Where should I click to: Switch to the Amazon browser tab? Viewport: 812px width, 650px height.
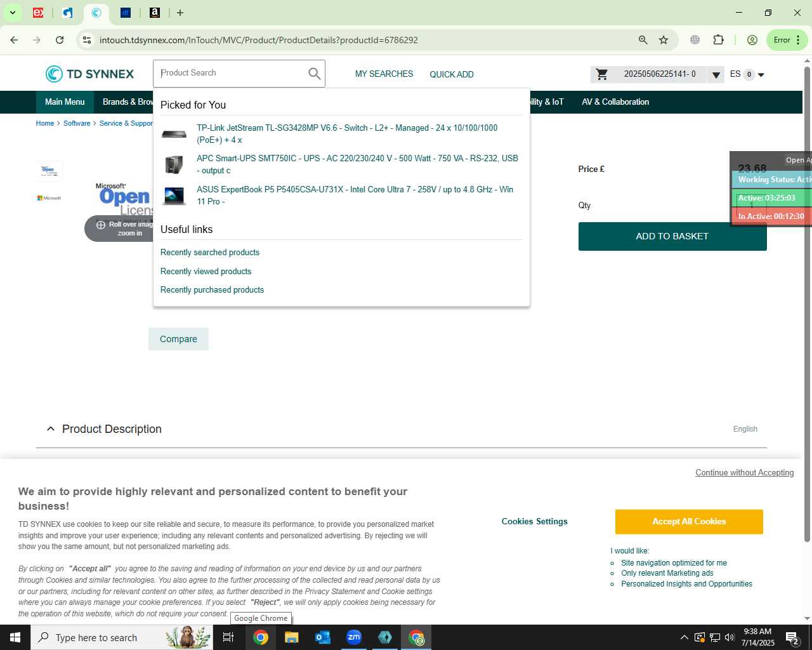coord(155,13)
